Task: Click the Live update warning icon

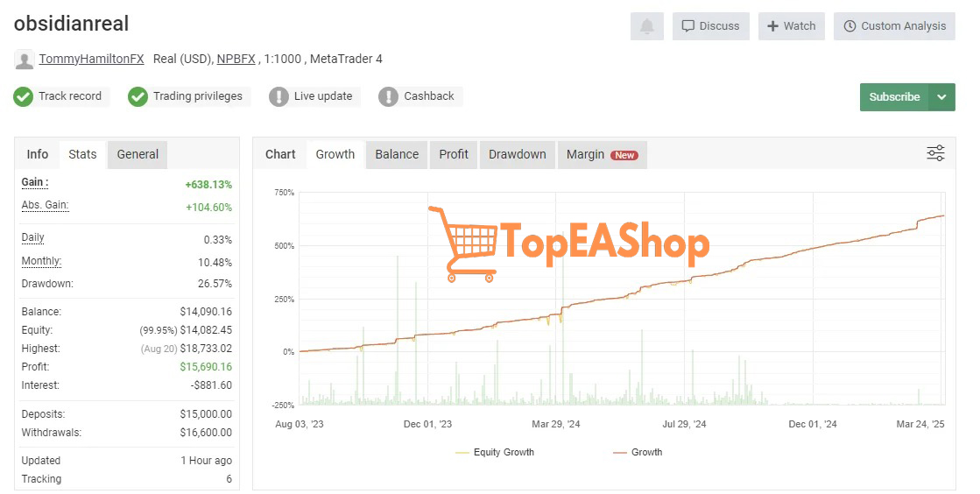Action: (x=278, y=96)
